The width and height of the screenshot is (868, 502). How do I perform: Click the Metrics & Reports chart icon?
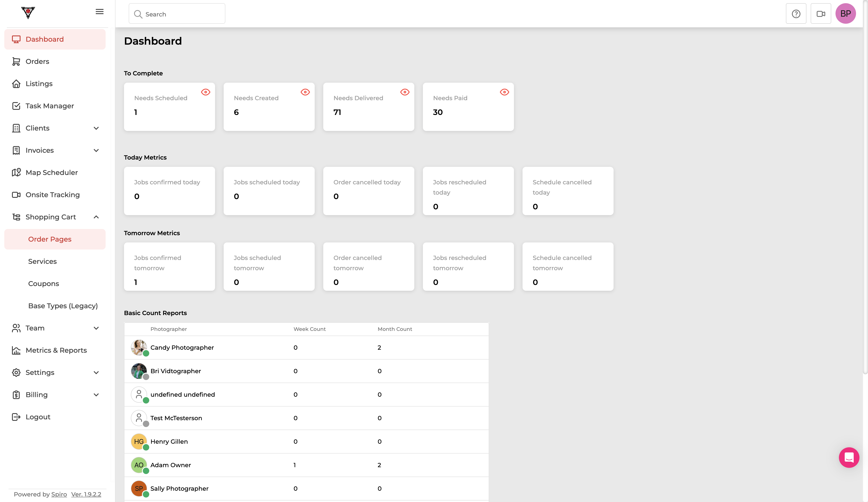(16, 350)
